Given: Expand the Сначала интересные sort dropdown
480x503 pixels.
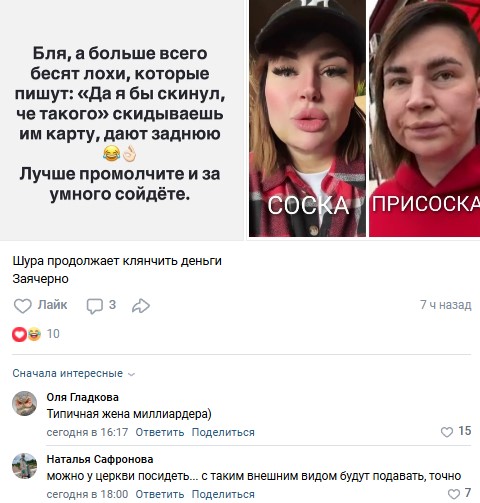Looking at the screenshot, I should tap(74, 373).
